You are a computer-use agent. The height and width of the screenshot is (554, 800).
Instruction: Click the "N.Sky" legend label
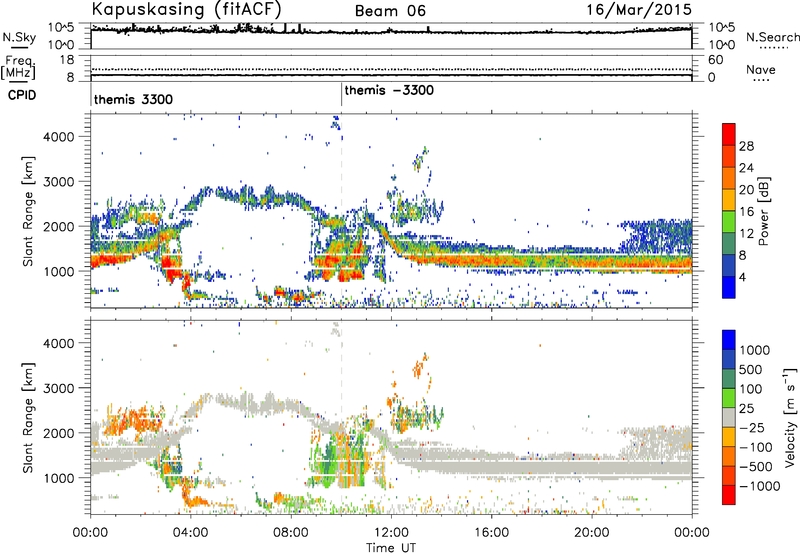(19, 37)
